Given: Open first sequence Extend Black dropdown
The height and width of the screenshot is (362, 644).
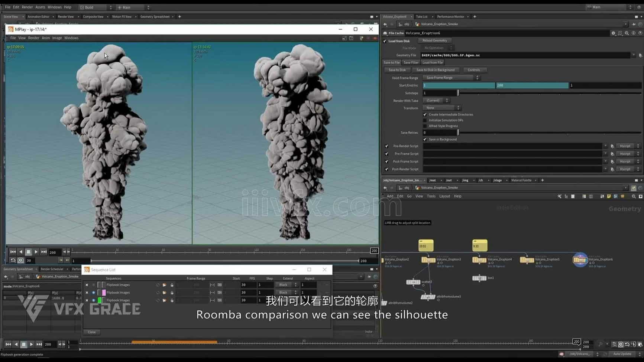Looking at the screenshot, I should pos(287,285).
